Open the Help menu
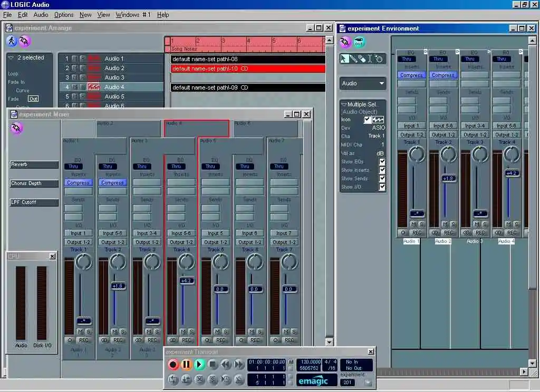 (x=163, y=15)
